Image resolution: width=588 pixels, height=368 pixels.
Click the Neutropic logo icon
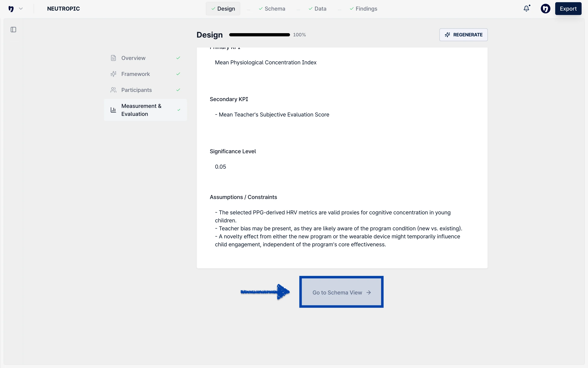11,9
